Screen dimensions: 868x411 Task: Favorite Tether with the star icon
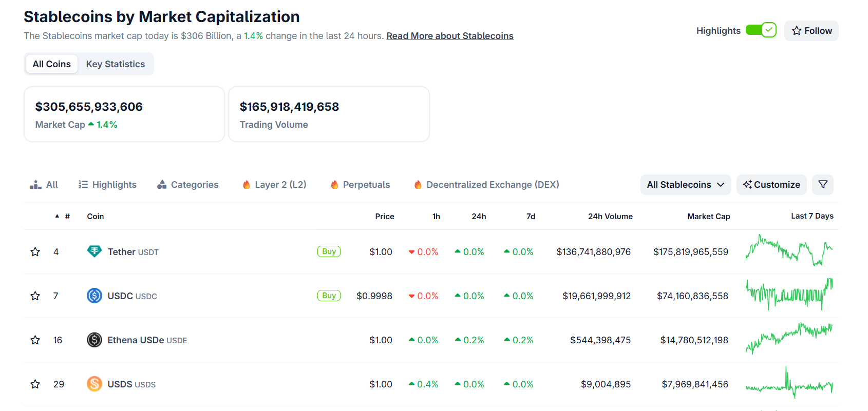click(35, 252)
